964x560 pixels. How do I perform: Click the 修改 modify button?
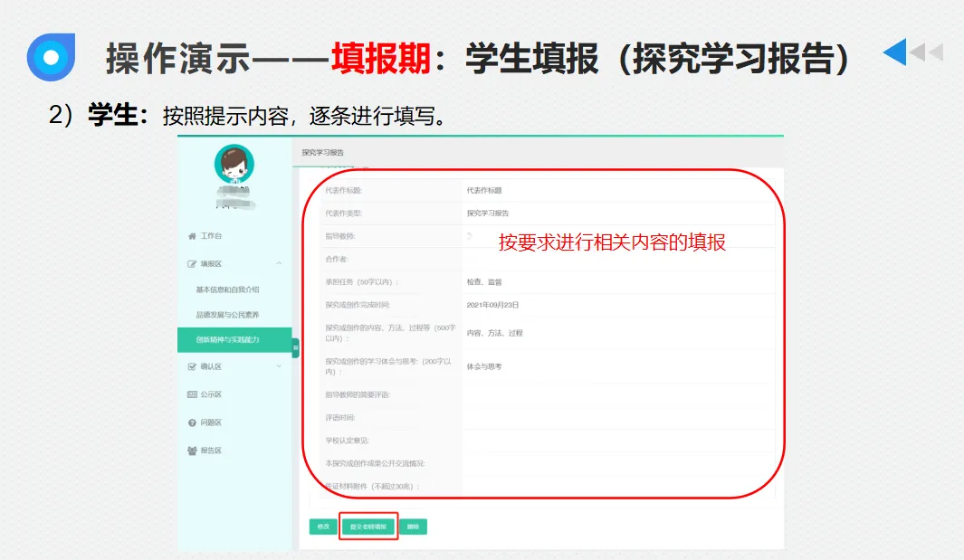coord(323,526)
